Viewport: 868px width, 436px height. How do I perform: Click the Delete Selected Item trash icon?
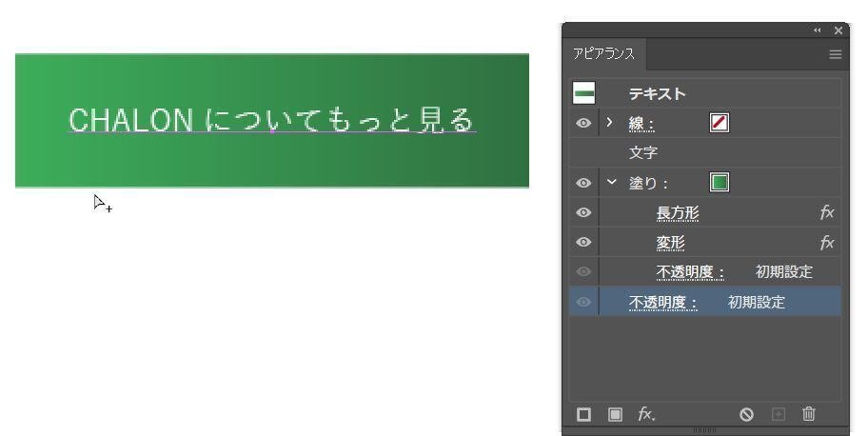[x=809, y=414]
